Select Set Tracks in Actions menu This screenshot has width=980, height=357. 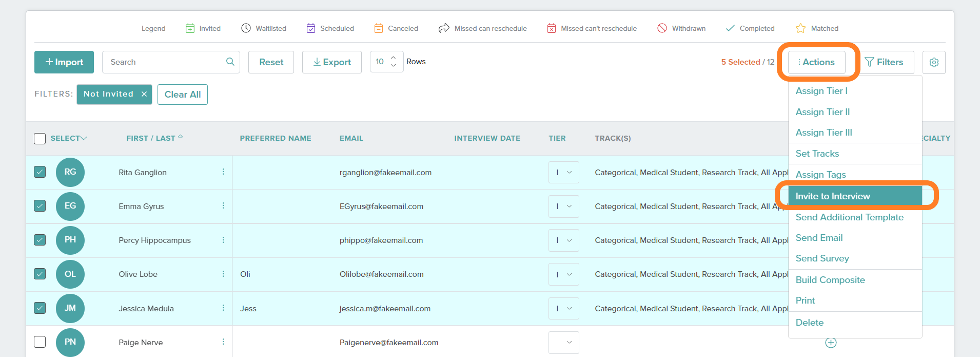[x=817, y=154]
